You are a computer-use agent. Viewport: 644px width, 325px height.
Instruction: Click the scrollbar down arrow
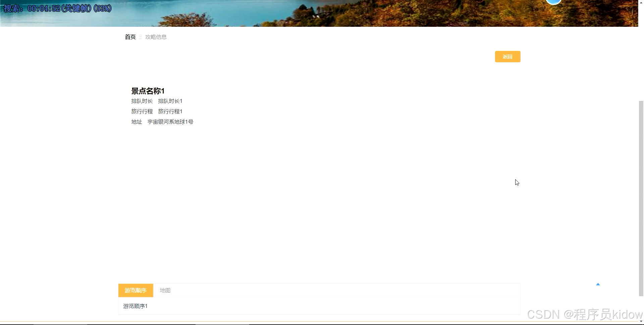click(x=641, y=322)
